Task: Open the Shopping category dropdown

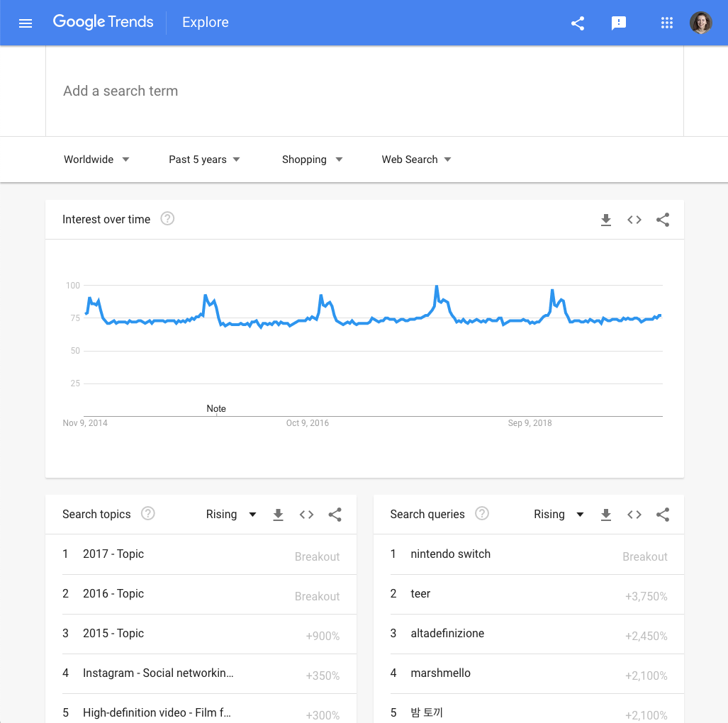Action: tap(312, 159)
